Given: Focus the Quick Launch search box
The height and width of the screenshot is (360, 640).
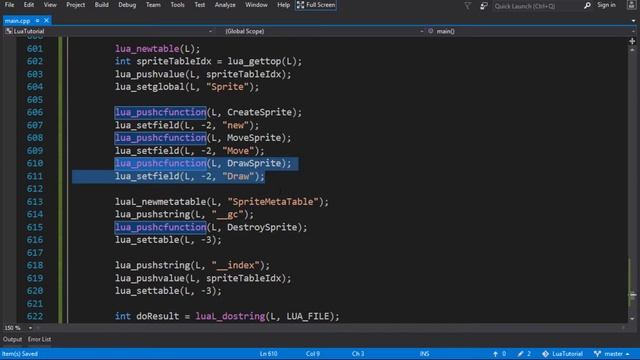Looking at the screenshot, I should pos(537,6).
